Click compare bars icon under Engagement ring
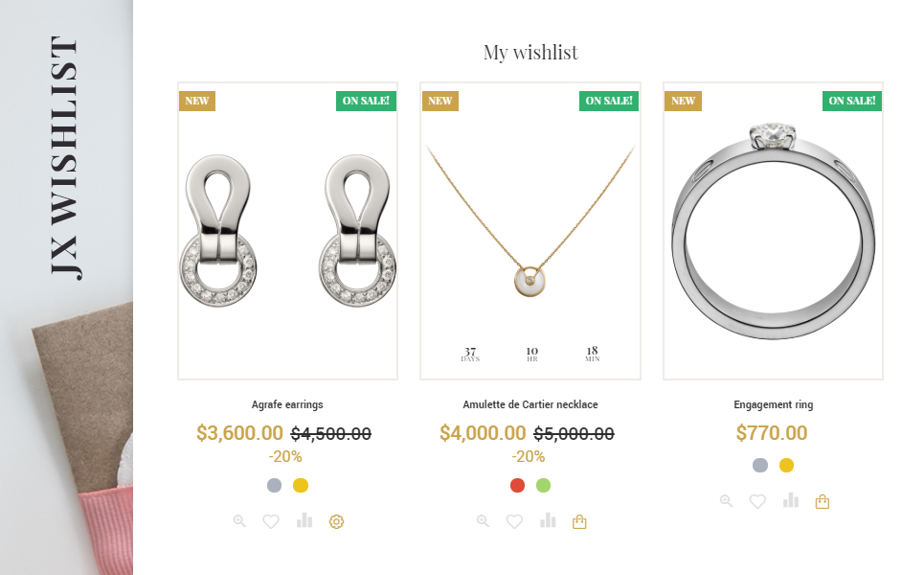 tap(791, 500)
